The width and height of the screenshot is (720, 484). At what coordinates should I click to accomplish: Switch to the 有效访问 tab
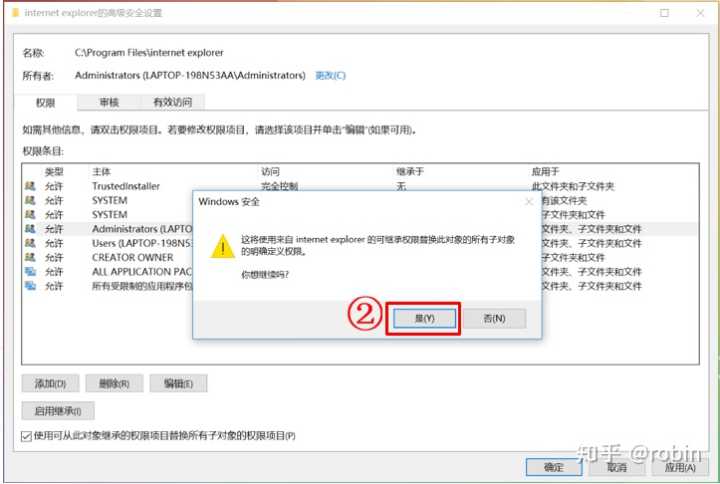tap(172, 102)
